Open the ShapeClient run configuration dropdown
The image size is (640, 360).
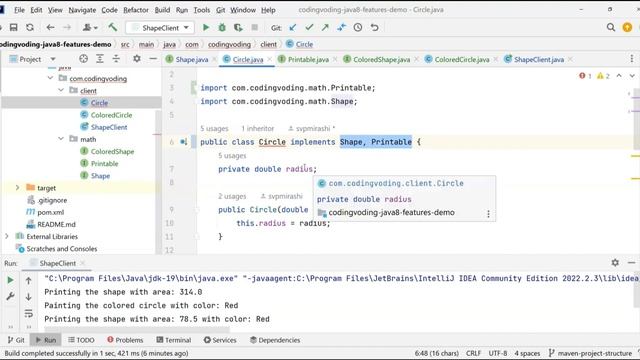coord(160,28)
